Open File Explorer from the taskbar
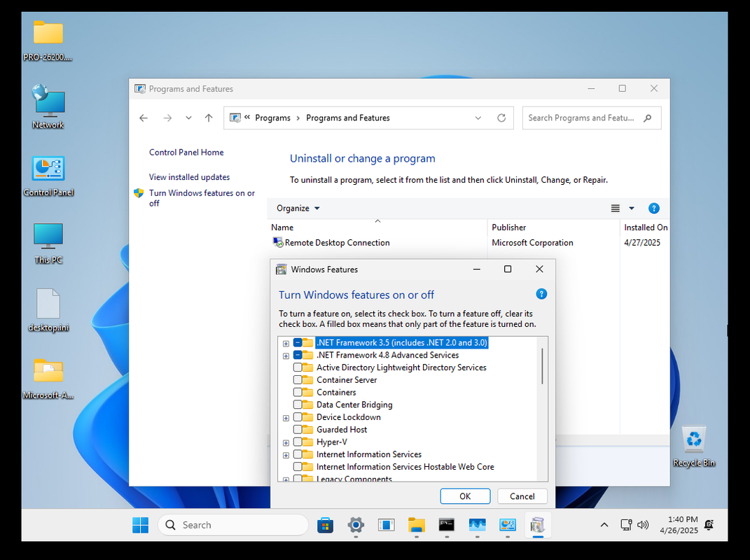Viewport: 750px width, 560px height. pos(416,525)
